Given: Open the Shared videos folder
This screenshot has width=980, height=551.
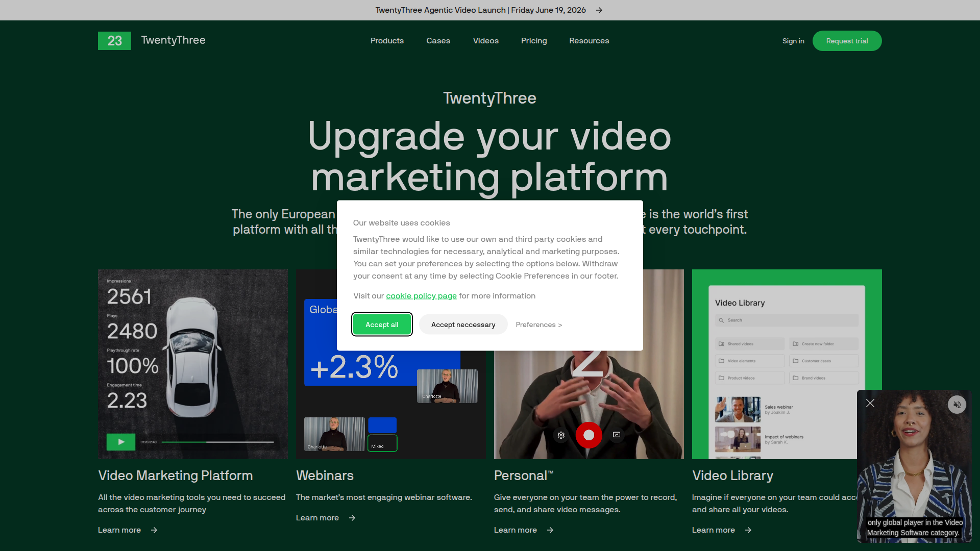Looking at the screenshot, I should [750, 344].
